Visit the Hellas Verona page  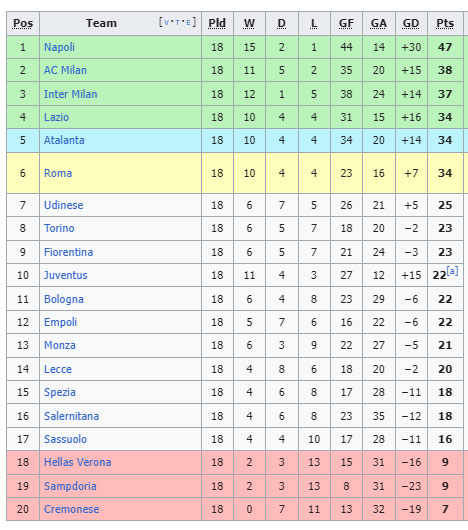click(x=77, y=462)
